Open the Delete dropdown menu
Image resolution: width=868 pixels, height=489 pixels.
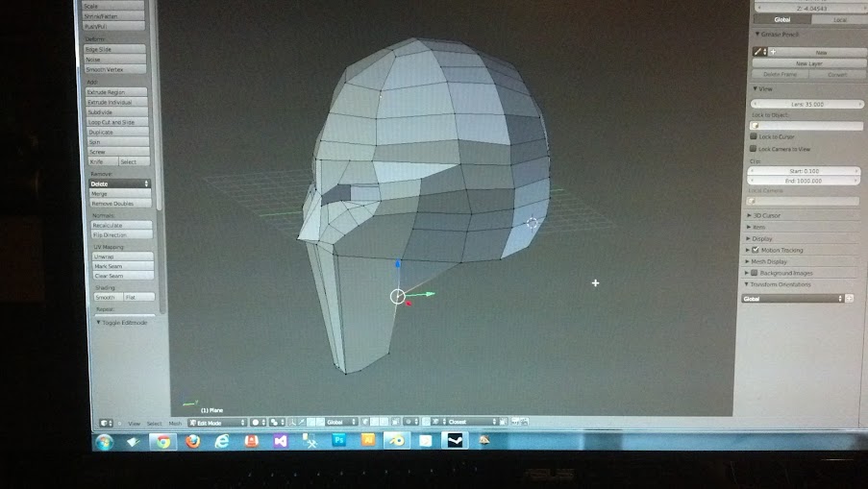coord(119,183)
